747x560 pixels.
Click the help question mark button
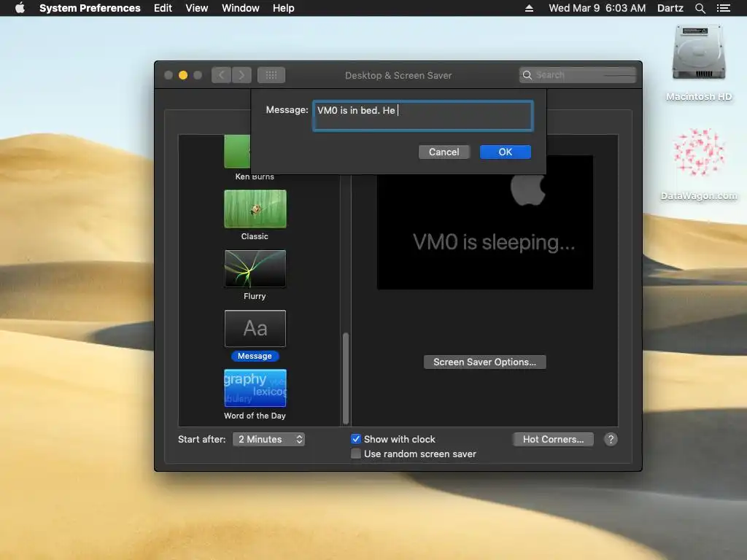click(x=611, y=439)
